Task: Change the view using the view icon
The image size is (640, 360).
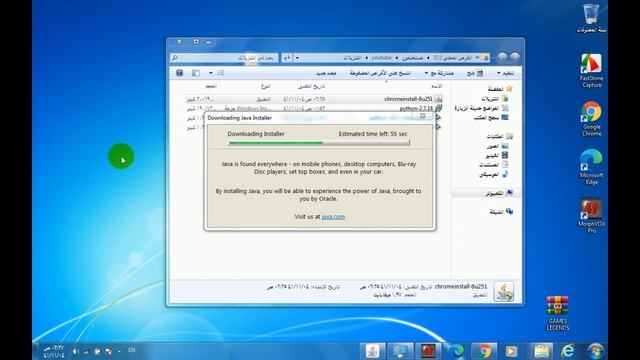Action: coord(220,73)
